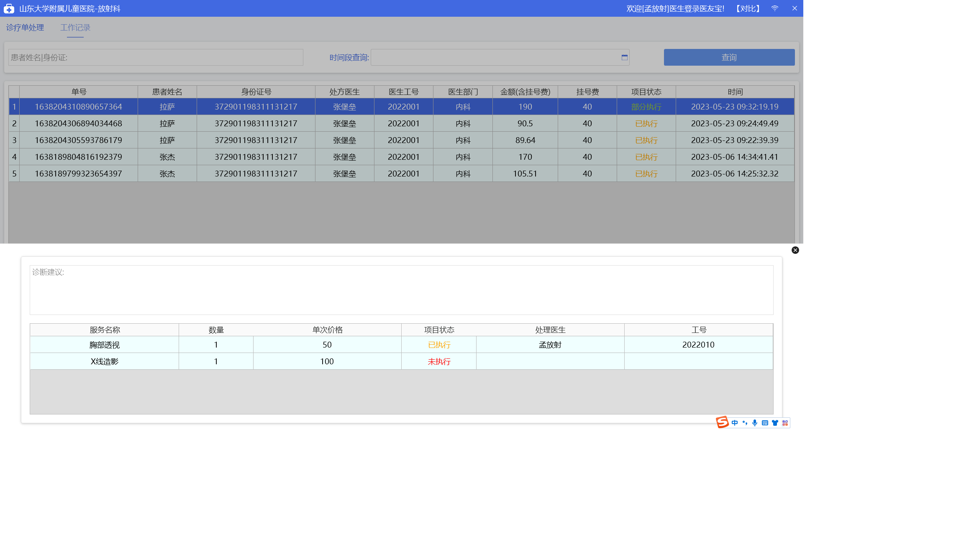Click the row number 3 cell
Screen dimensions: 974x560
click(x=14, y=140)
